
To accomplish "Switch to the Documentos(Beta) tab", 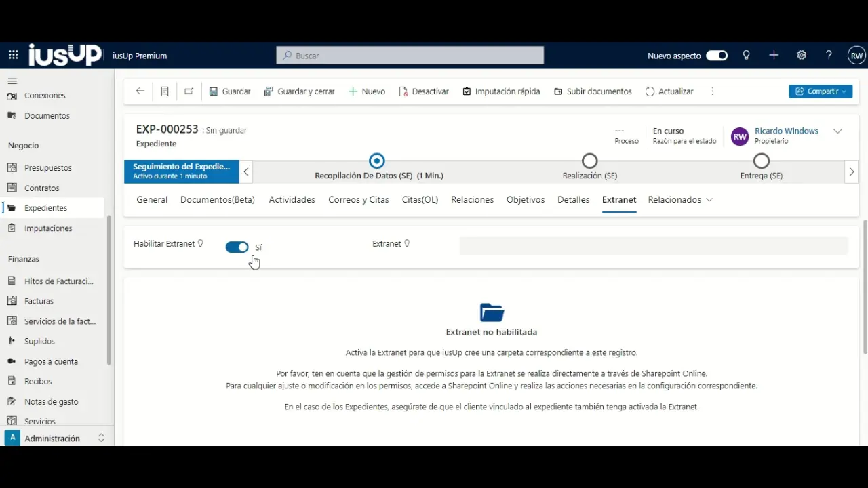I will (x=218, y=200).
